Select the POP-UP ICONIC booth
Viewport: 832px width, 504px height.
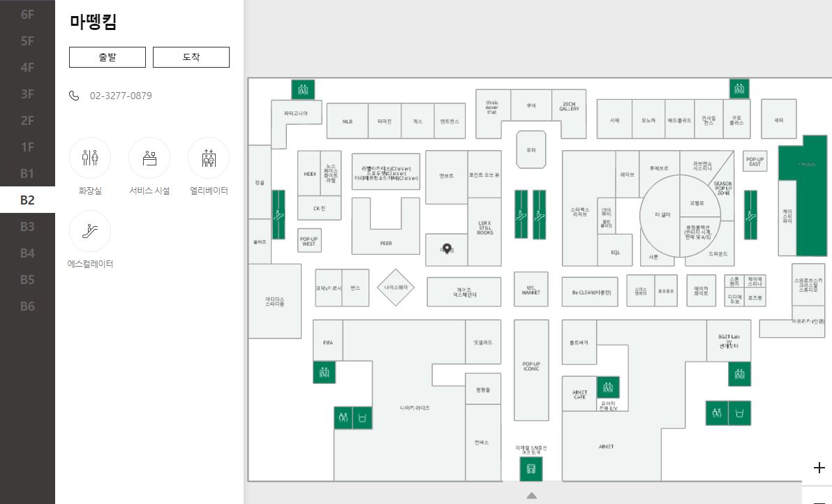(531, 370)
